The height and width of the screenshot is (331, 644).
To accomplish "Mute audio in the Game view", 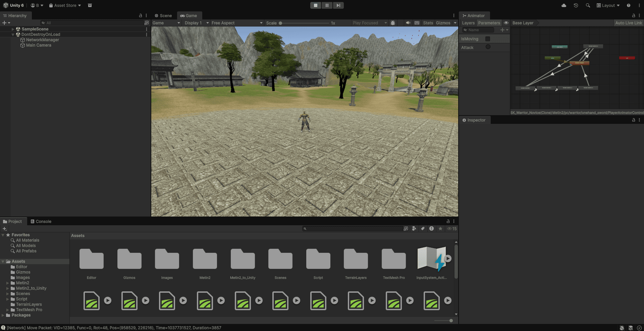I will click(x=408, y=23).
